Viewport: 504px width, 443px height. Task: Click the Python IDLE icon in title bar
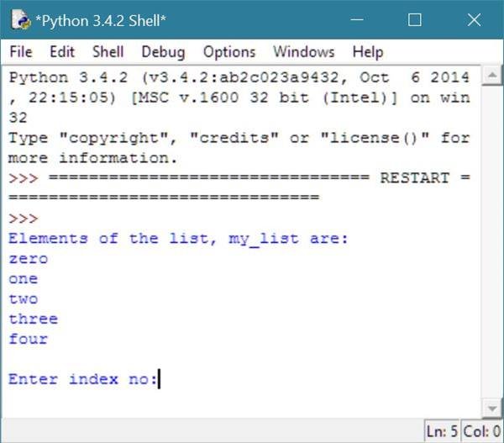pos(21,20)
